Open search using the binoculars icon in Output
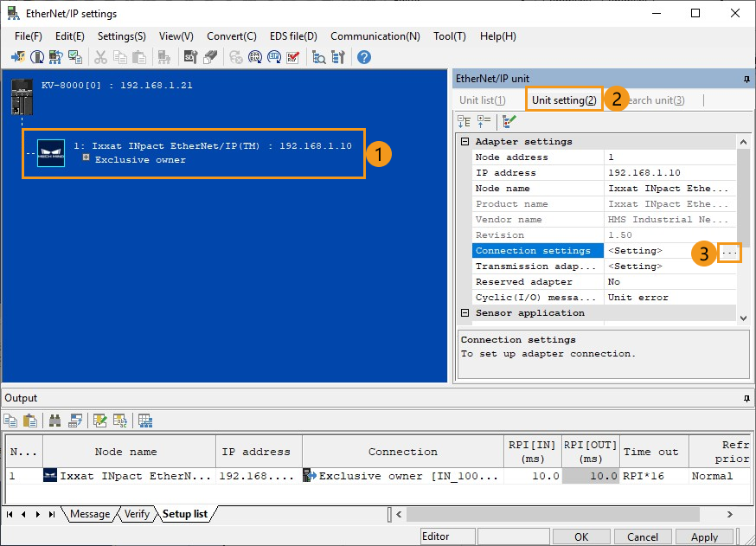 [54, 420]
